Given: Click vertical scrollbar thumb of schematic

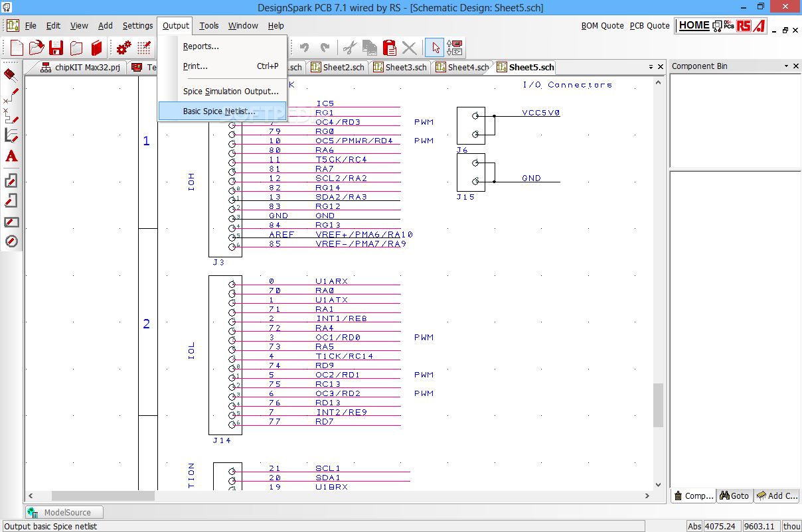Looking at the screenshot, I should (x=658, y=405).
